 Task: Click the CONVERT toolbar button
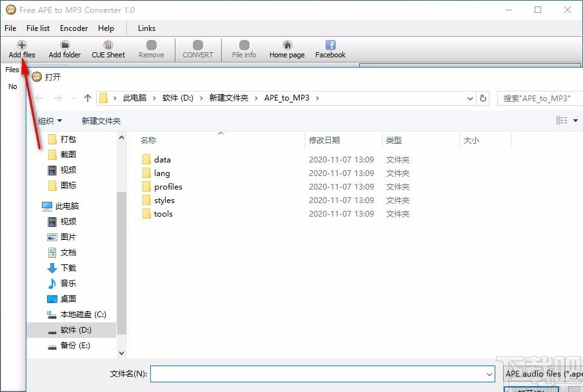point(198,50)
